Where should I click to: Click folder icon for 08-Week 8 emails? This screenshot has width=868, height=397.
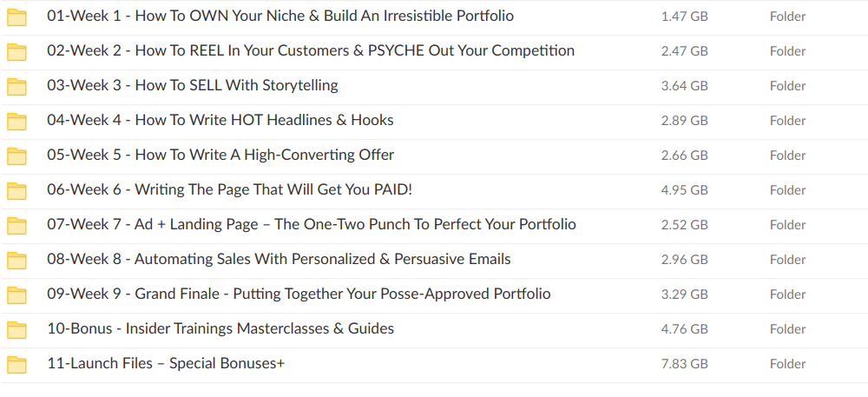pyautogui.click(x=16, y=260)
